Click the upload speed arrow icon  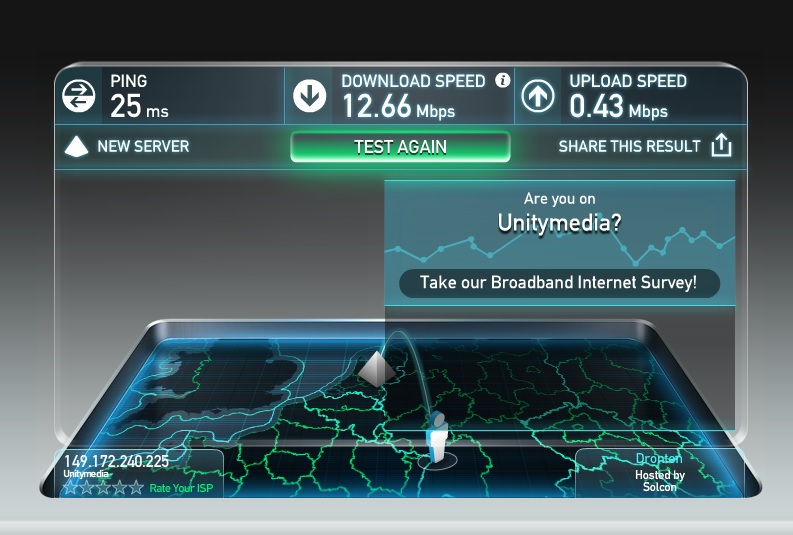coord(538,96)
